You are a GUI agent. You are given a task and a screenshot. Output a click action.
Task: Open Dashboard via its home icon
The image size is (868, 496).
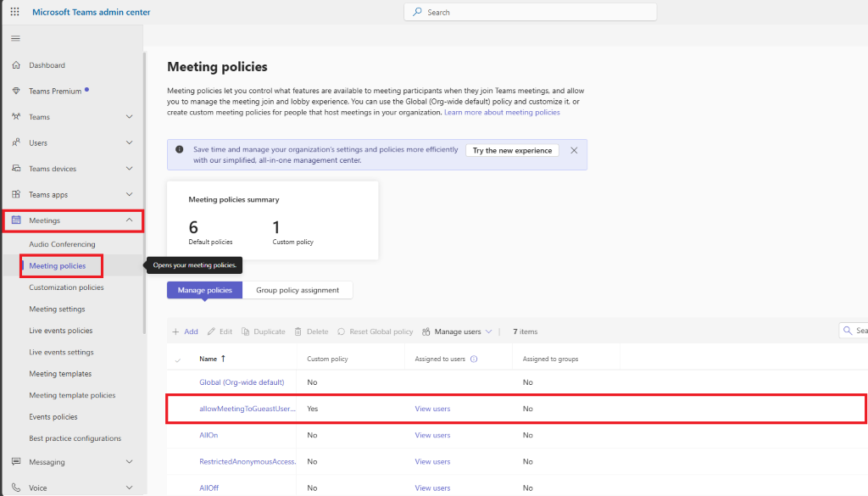pyautogui.click(x=16, y=65)
